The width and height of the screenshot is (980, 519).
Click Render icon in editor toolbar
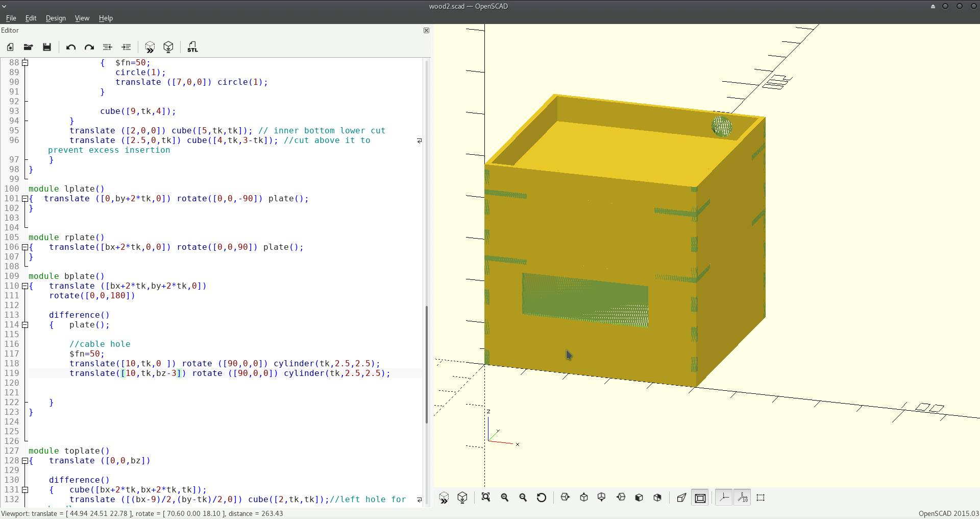pyautogui.click(x=168, y=47)
